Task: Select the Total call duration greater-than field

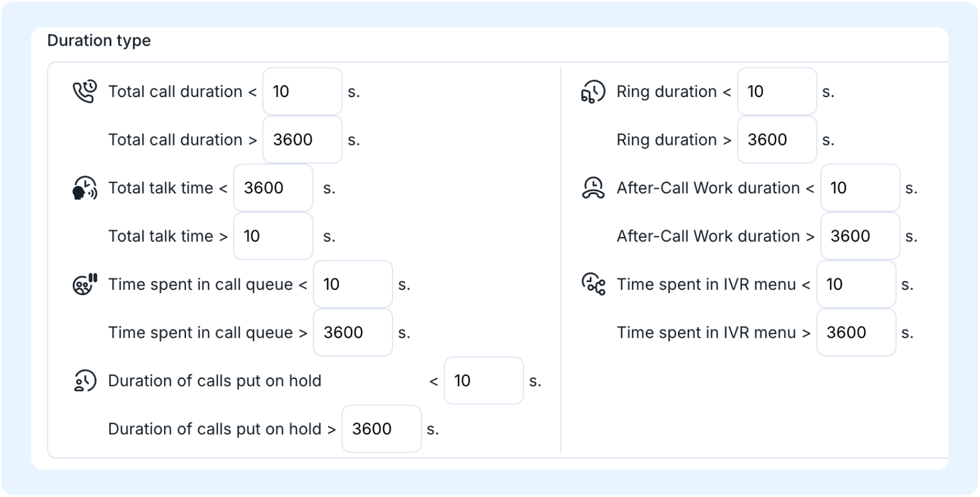Action: (x=303, y=140)
